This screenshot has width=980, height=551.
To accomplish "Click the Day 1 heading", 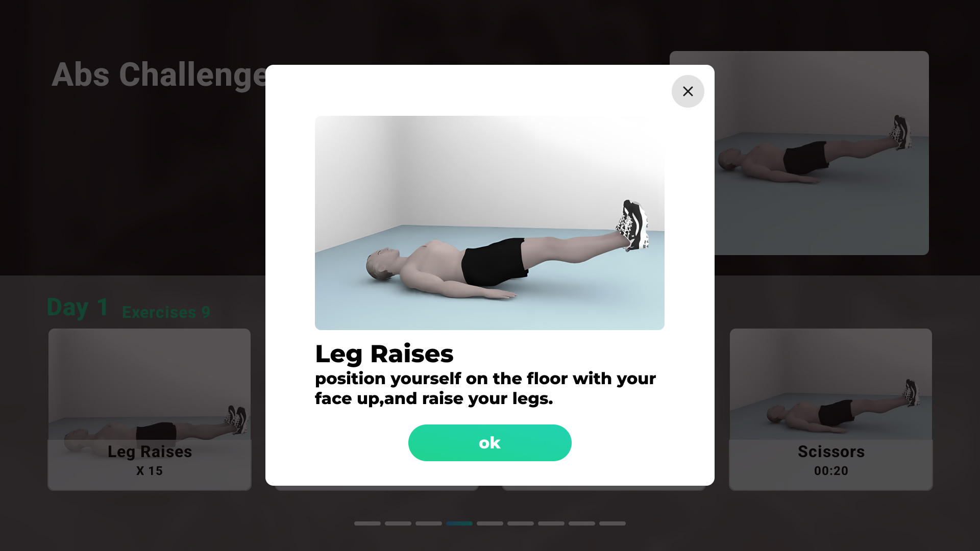I will click(78, 307).
